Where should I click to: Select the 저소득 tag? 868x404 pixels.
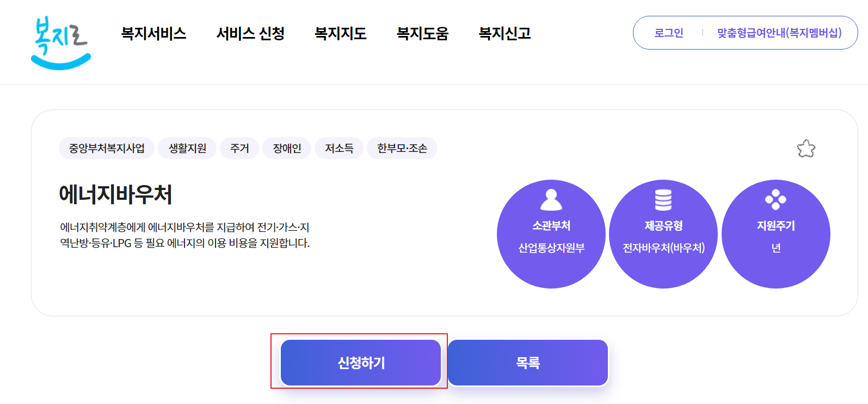point(339,148)
